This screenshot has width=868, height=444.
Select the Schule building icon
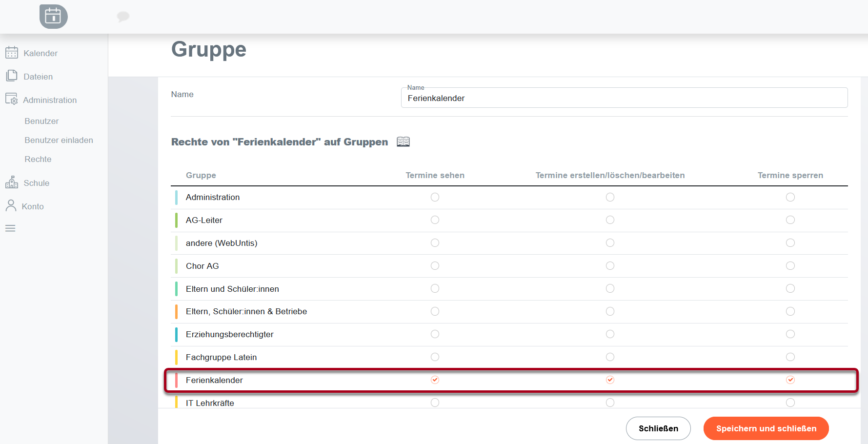point(12,182)
